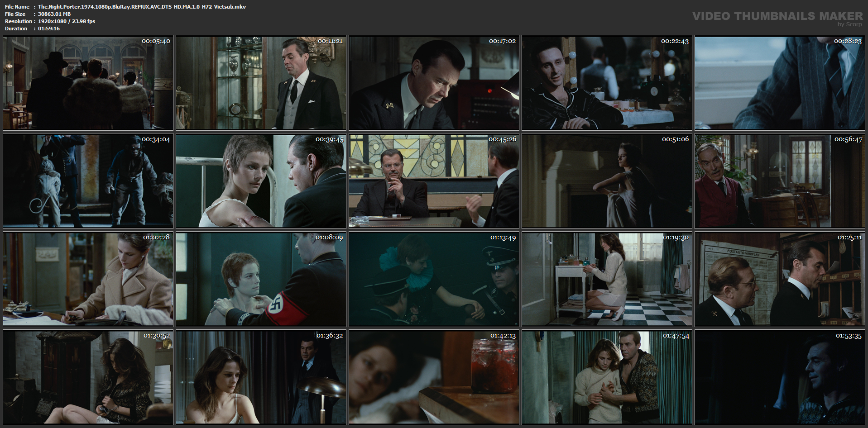Open the thumbnail at 01:36:32
The height and width of the screenshot is (428, 868).
point(261,378)
